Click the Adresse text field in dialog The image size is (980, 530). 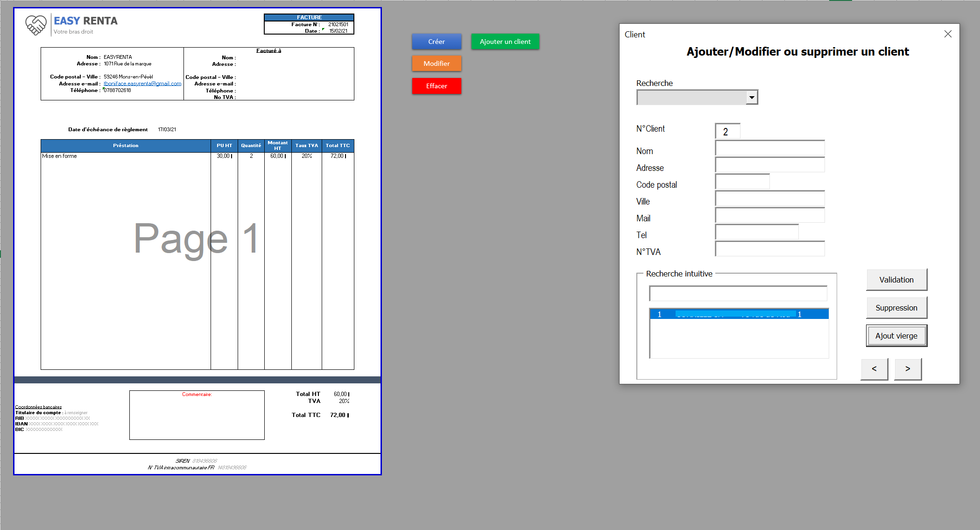pyautogui.click(x=769, y=165)
